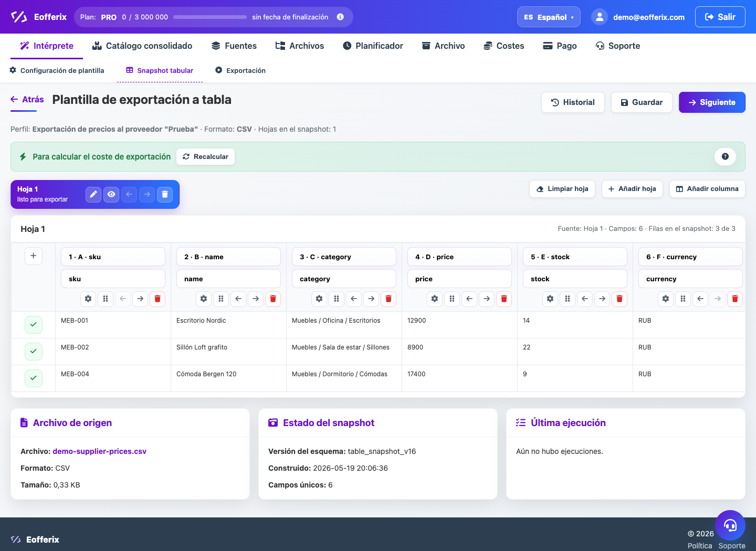Screen dimensions: 756x551
Task: Open Soporte in the navigation bar
Action: (x=618, y=46)
